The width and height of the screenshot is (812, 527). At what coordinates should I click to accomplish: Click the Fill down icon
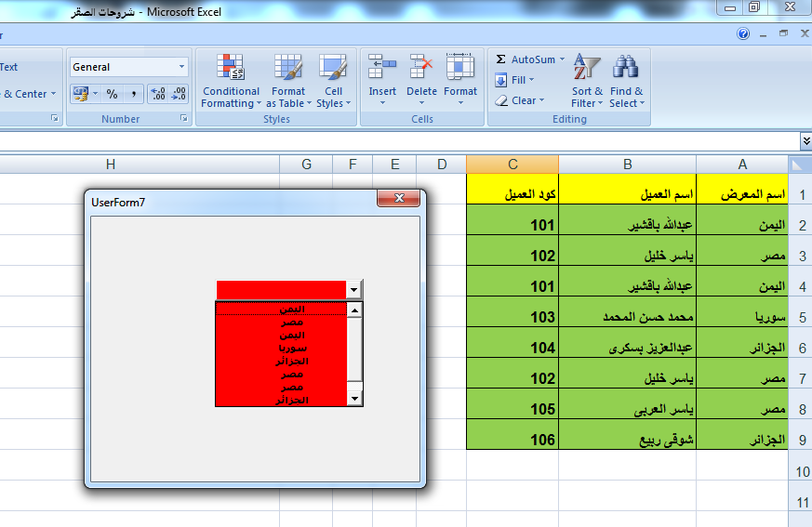coord(500,80)
